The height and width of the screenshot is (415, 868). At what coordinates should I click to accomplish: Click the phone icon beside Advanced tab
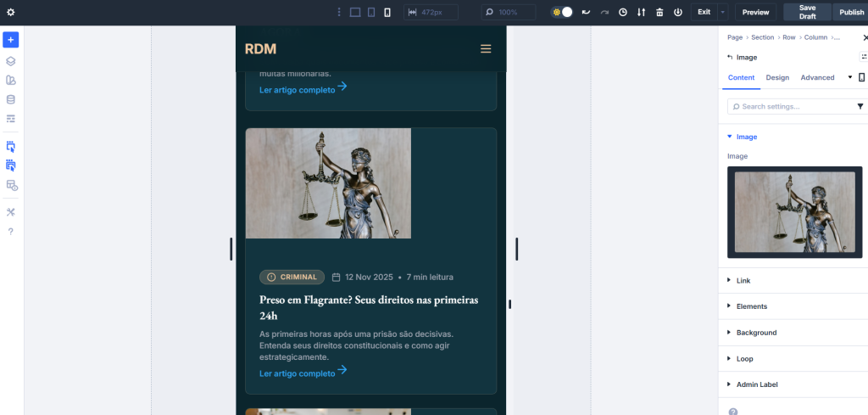click(861, 77)
